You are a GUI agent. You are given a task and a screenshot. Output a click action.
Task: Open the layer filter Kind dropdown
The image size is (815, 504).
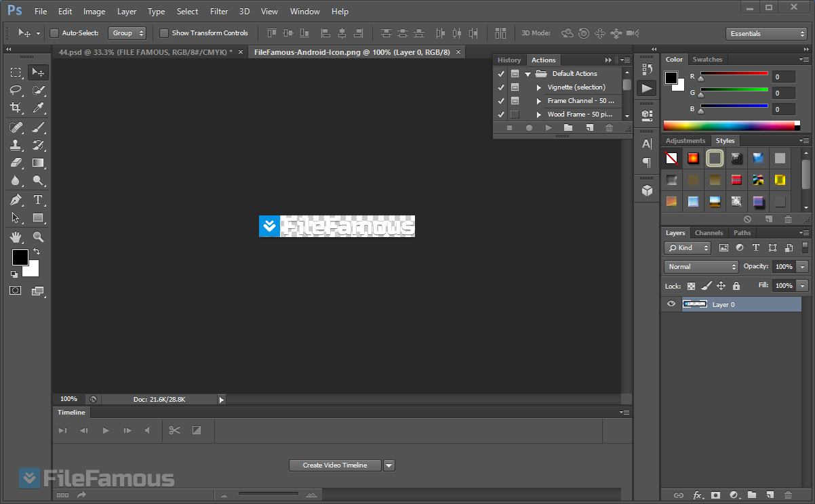pyautogui.click(x=688, y=248)
